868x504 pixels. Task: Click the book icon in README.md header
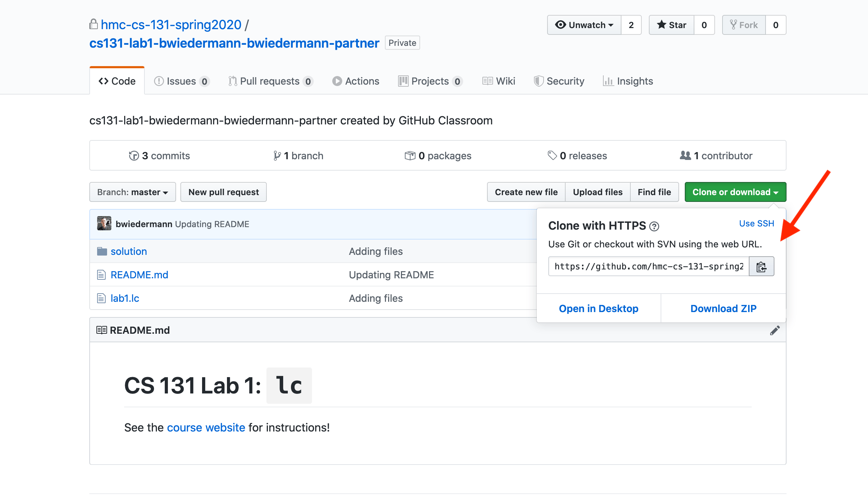pos(102,330)
